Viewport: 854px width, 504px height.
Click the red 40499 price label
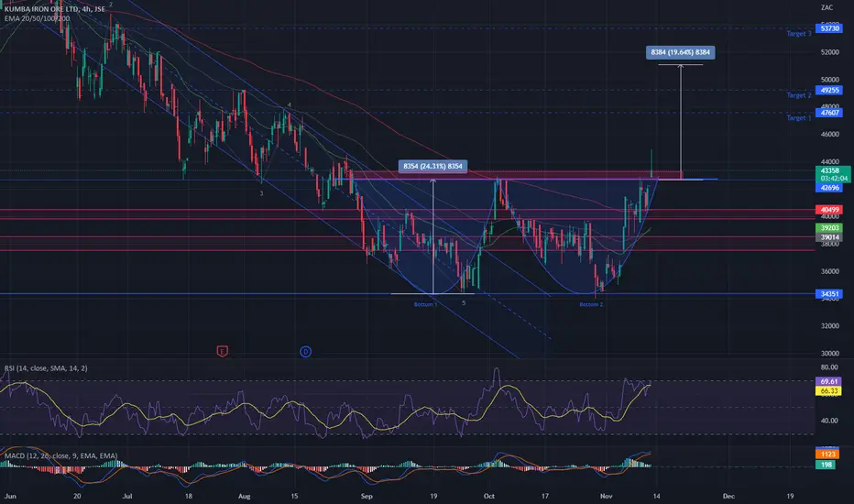829,210
